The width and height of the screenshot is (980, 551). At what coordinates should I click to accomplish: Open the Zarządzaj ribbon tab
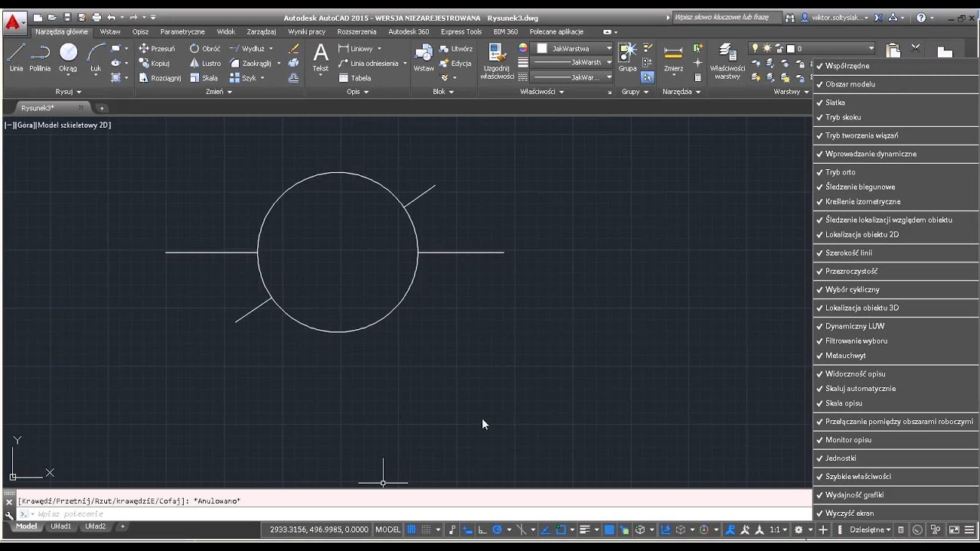point(261,32)
